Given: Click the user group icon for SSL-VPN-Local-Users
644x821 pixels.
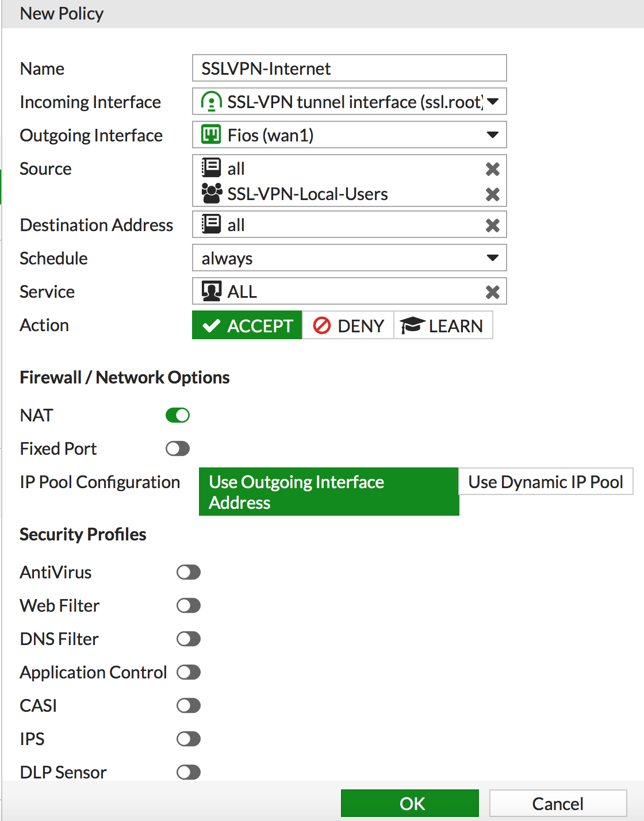Looking at the screenshot, I should point(211,194).
